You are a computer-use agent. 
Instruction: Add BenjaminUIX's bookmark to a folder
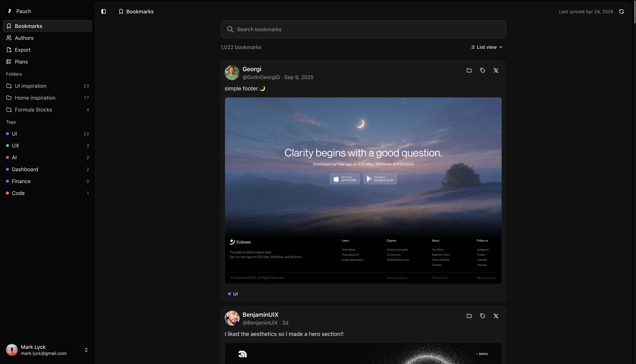pos(469,316)
